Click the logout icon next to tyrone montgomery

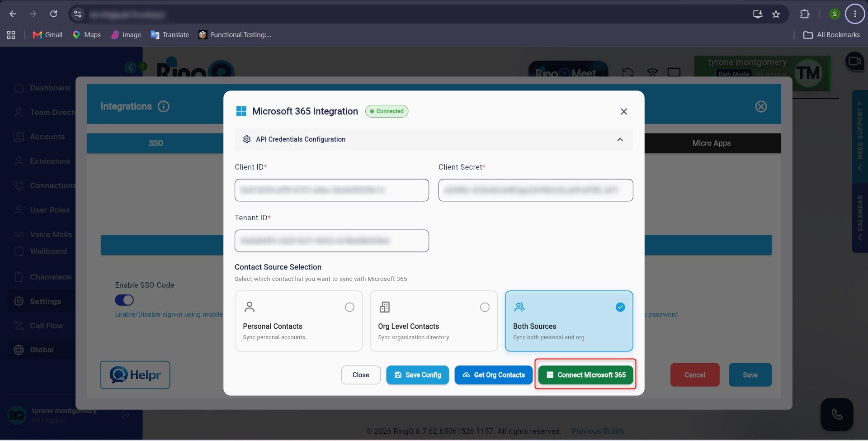pyautogui.click(x=126, y=415)
